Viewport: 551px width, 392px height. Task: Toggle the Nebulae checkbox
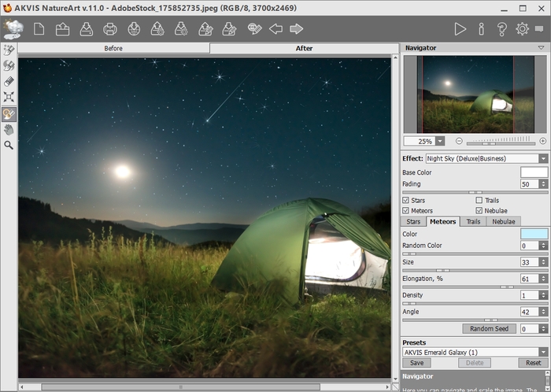(479, 210)
